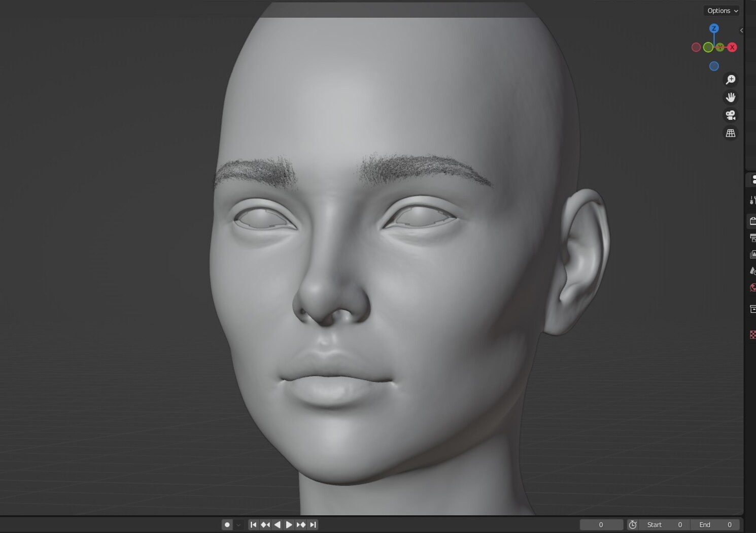Jump to the first frame

point(253,525)
